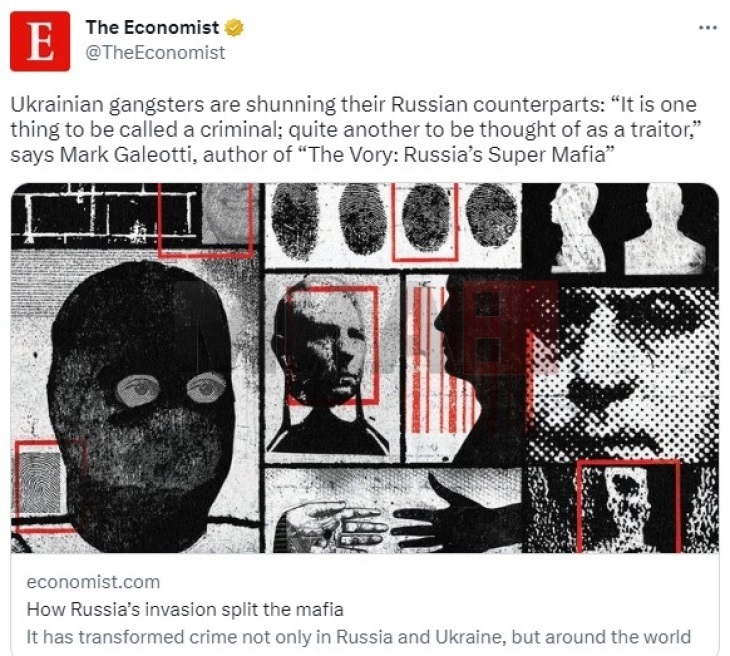Click the two white bust silhouettes panel
The height and width of the screenshot is (656, 730).
(624, 228)
